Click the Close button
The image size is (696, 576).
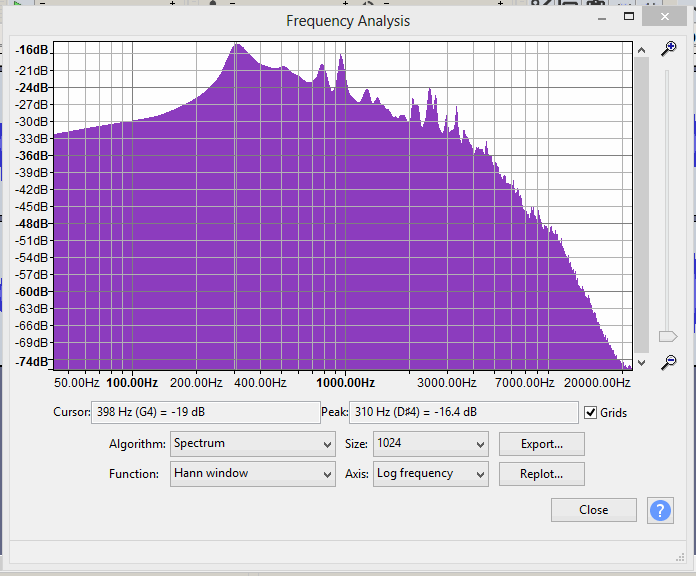[x=593, y=510]
